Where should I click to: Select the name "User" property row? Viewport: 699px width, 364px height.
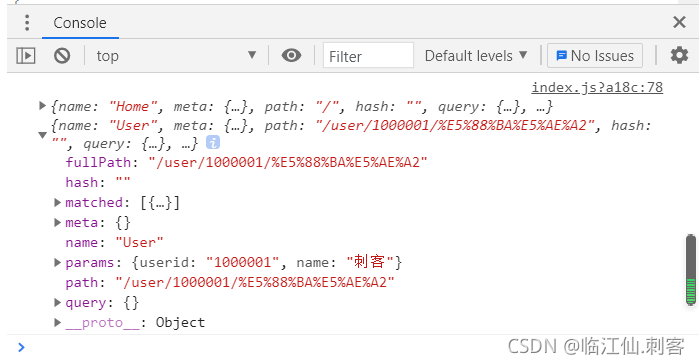coord(115,243)
